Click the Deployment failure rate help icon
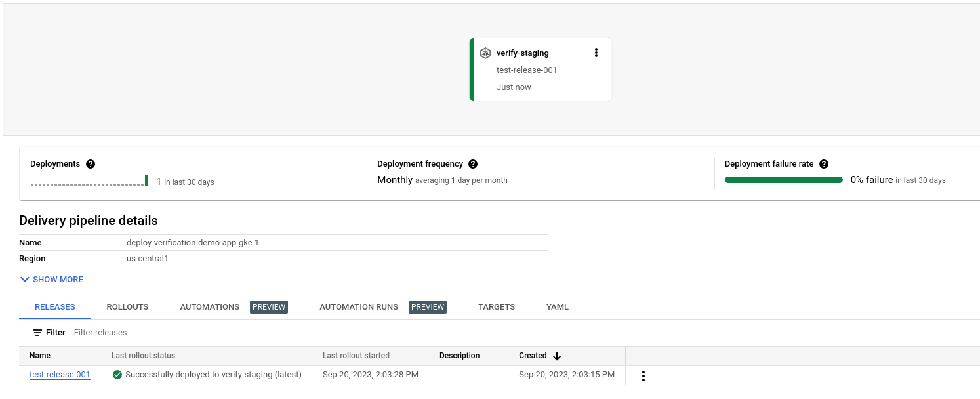This screenshot has width=980, height=399. (x=824, y=164)
